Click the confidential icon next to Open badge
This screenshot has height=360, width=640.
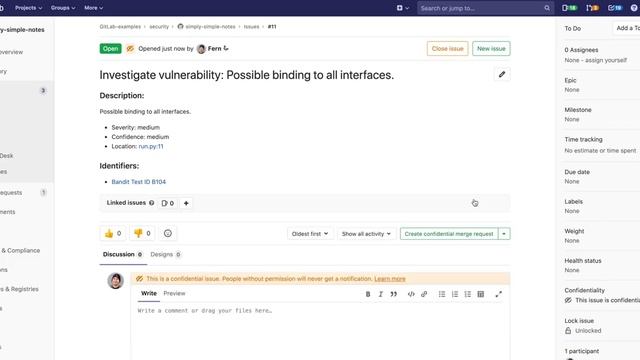(130, 49)
